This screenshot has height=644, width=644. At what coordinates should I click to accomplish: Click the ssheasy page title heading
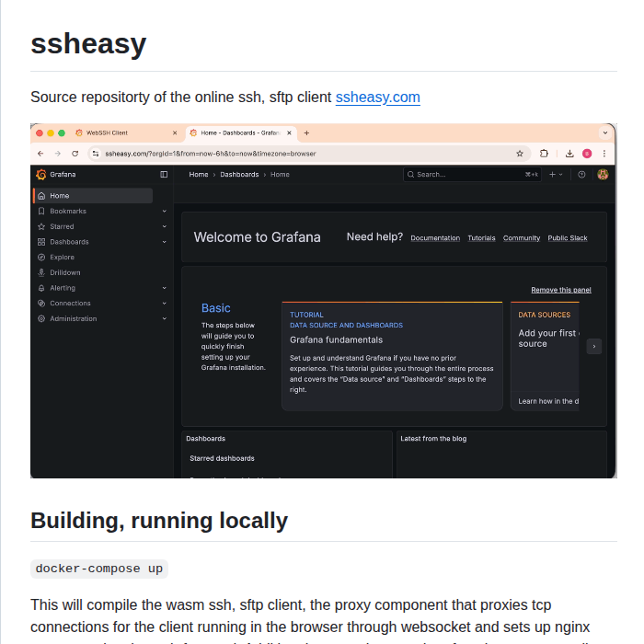[88, 43]
